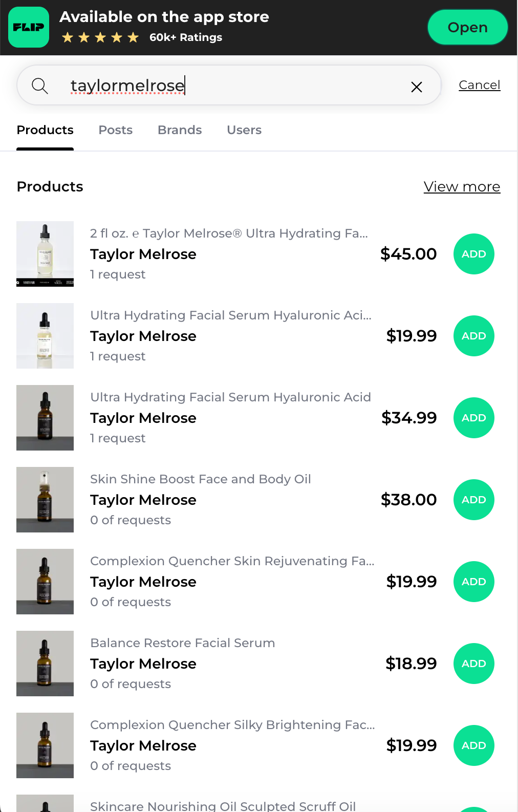Add the $34.99 Hyaluronic Acid serum

point(473,418)
